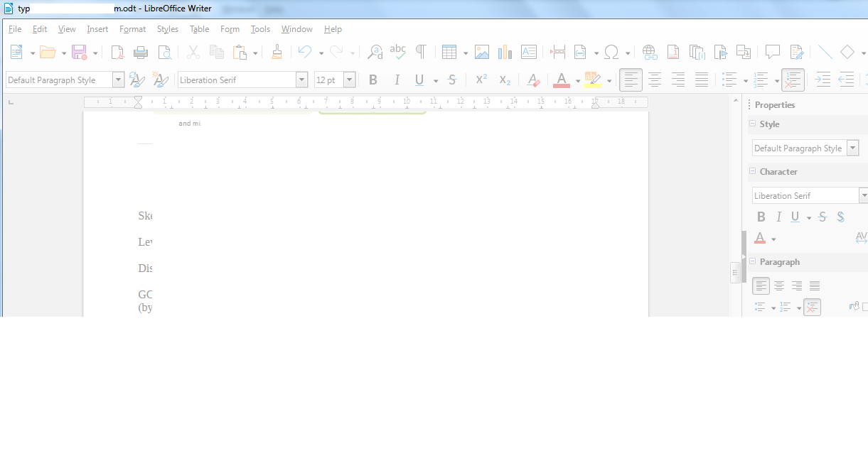Toggle Italic in the formatting toolbar
The image size is (868, 473).
397,80
